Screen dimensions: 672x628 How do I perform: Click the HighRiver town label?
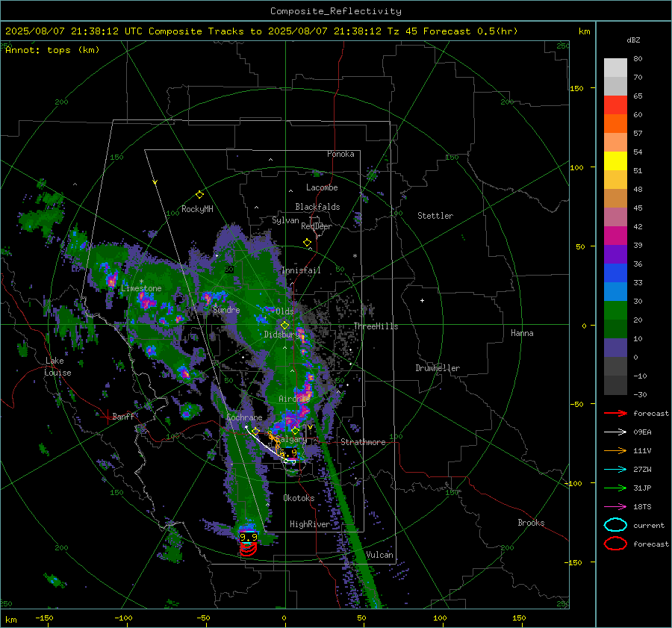pyautogui.click(x=310, y=524)
